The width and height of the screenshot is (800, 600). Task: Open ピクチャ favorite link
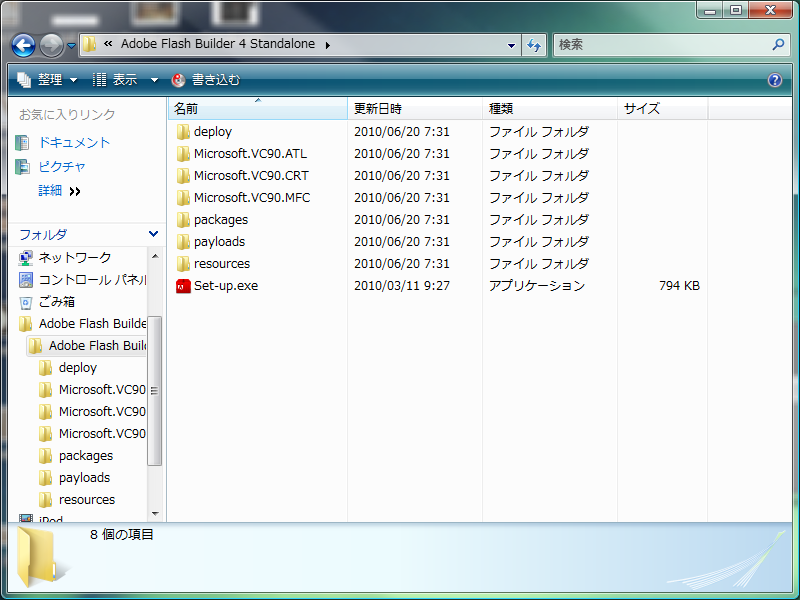pos(62,167)
